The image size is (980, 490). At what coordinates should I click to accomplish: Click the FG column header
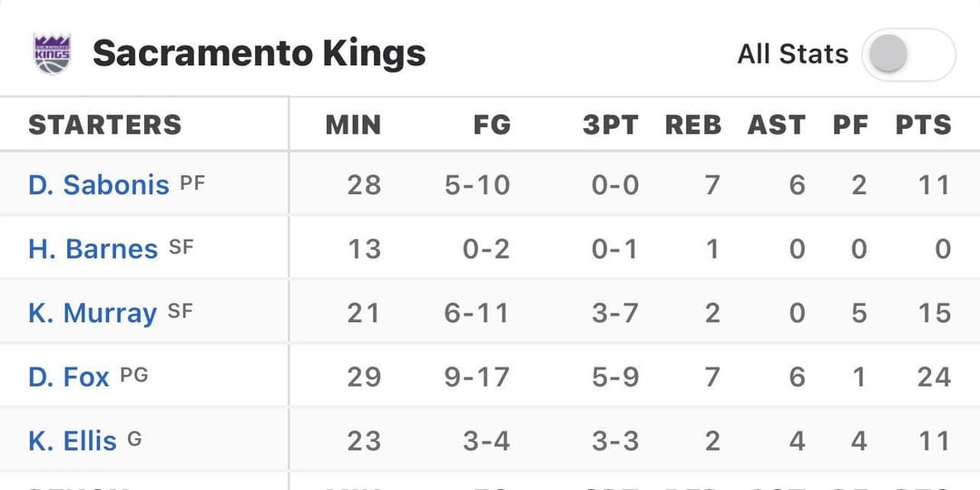pos(492,124)
